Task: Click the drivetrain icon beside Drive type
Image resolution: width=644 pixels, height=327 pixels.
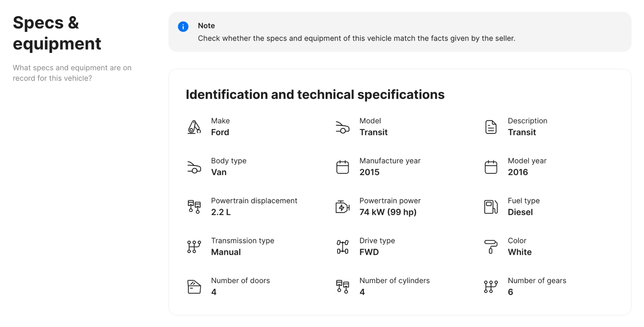Action: (342, 247)
